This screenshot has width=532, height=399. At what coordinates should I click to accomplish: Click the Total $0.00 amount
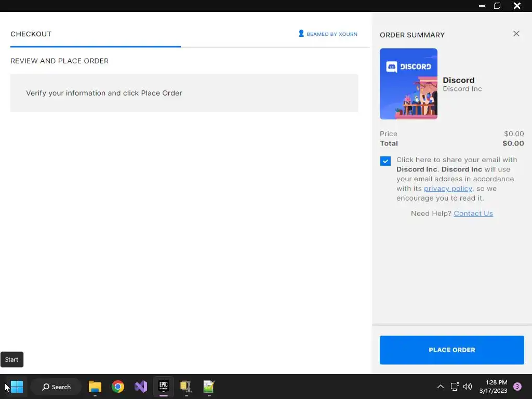click(513, 143)
